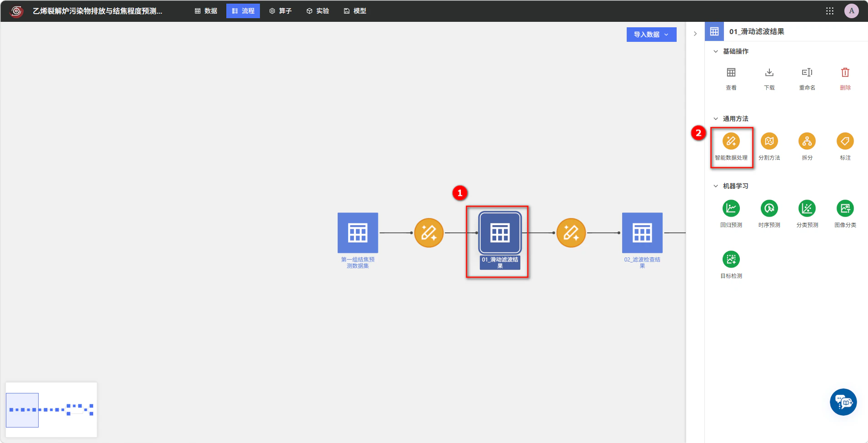Viewport: 868px width, 443px height.
Task: Select the 02_滤波检查结果 dataset node
Action: click(642, 233)
